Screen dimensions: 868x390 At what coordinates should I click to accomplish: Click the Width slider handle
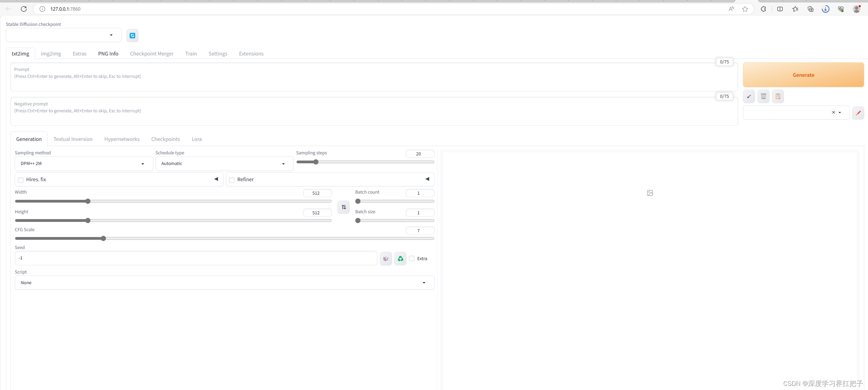coord(88,201)
